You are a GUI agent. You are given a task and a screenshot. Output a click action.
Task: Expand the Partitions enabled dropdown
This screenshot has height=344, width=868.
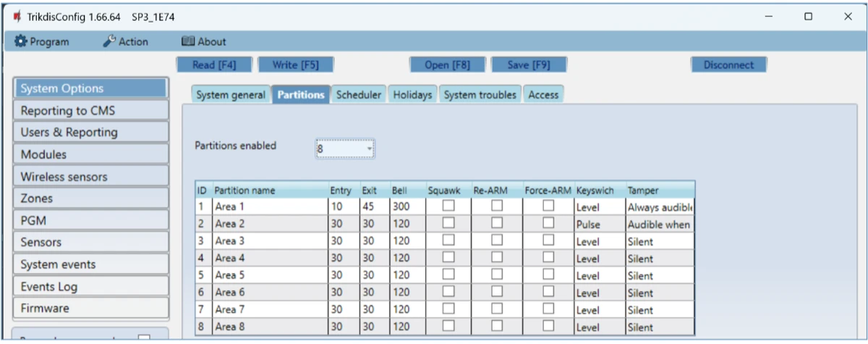345,149
